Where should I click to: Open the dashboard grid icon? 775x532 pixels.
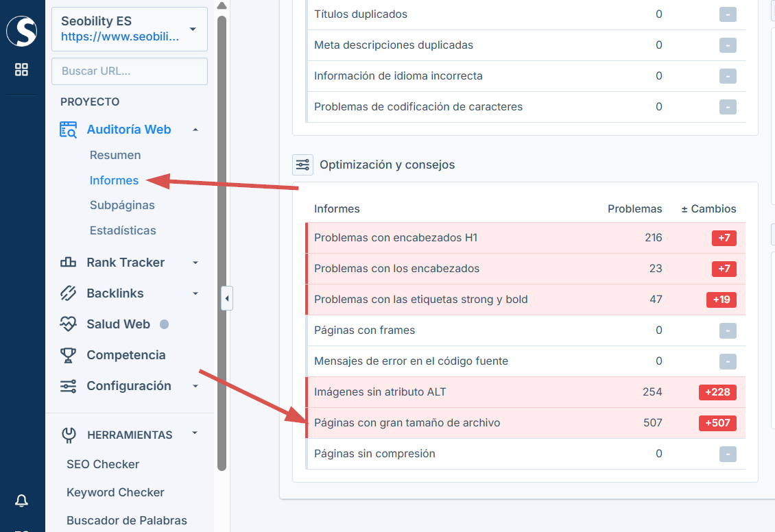tap(21, 69)
